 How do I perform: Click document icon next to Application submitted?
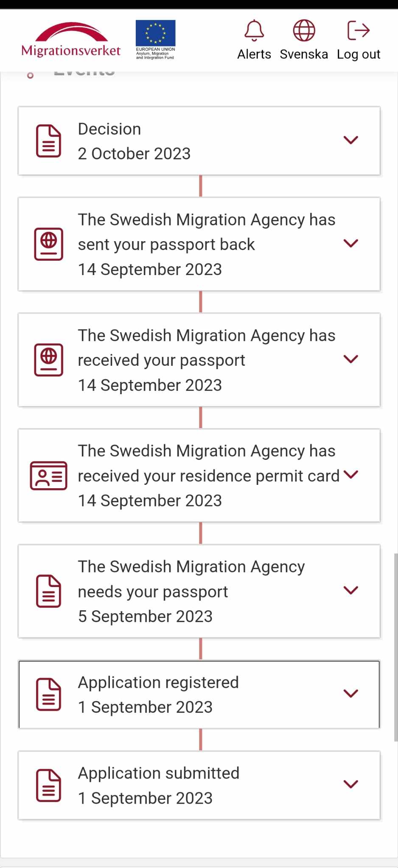tap(49, 785)
